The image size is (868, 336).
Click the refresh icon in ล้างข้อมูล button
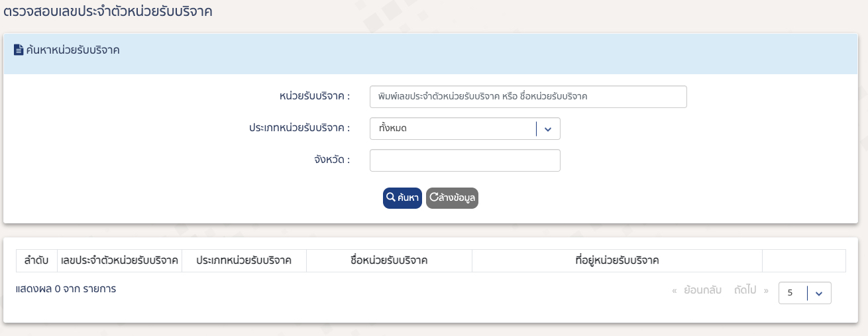[434, 197]
